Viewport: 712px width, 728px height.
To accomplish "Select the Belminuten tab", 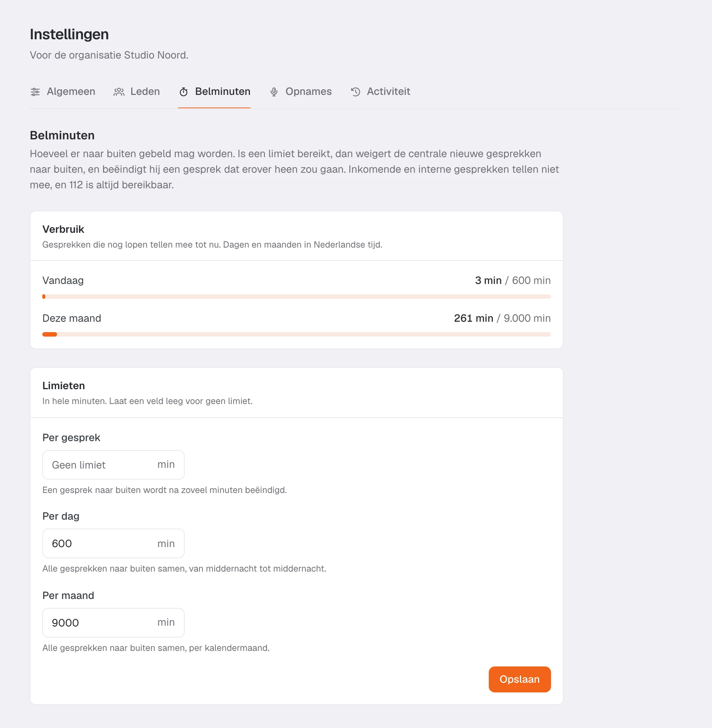I will pyautogui.click(x=214, y=92).
